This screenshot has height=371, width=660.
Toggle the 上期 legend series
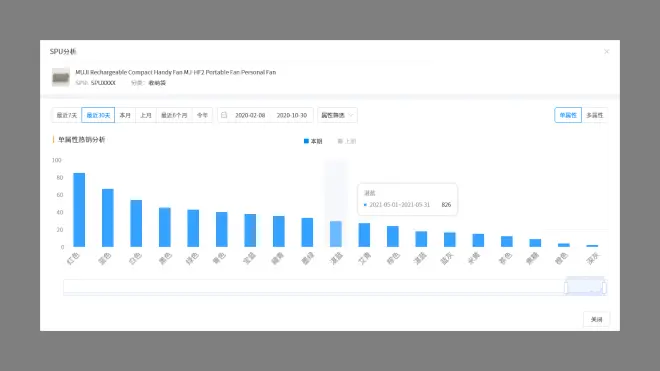[x=347, y=141]
